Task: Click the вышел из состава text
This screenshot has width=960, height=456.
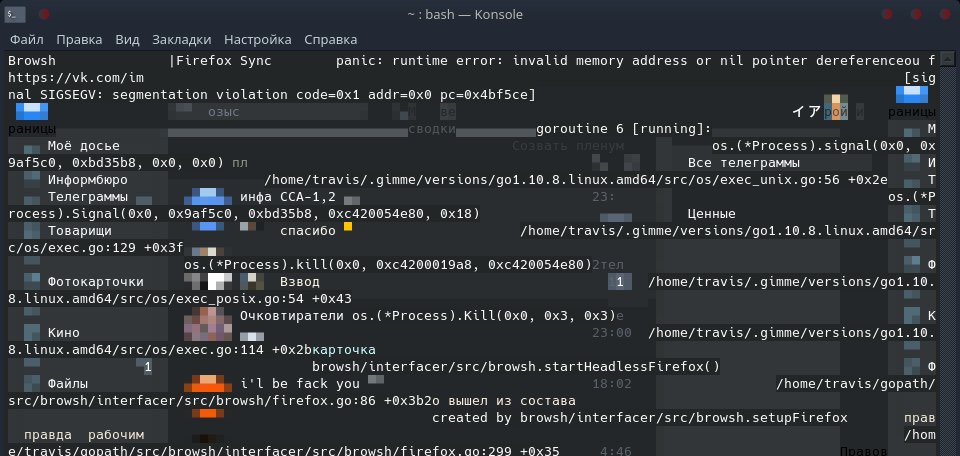Action: [512, 401]
